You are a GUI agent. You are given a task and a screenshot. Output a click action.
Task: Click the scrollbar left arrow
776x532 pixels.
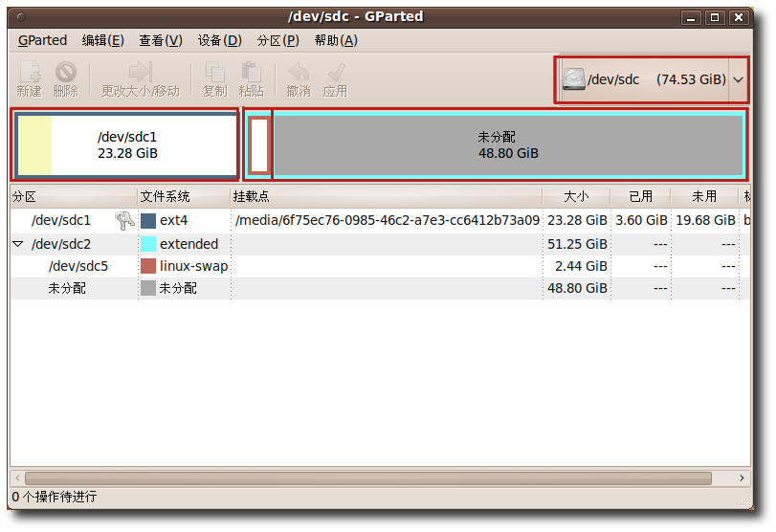click(x=18, y=478)
